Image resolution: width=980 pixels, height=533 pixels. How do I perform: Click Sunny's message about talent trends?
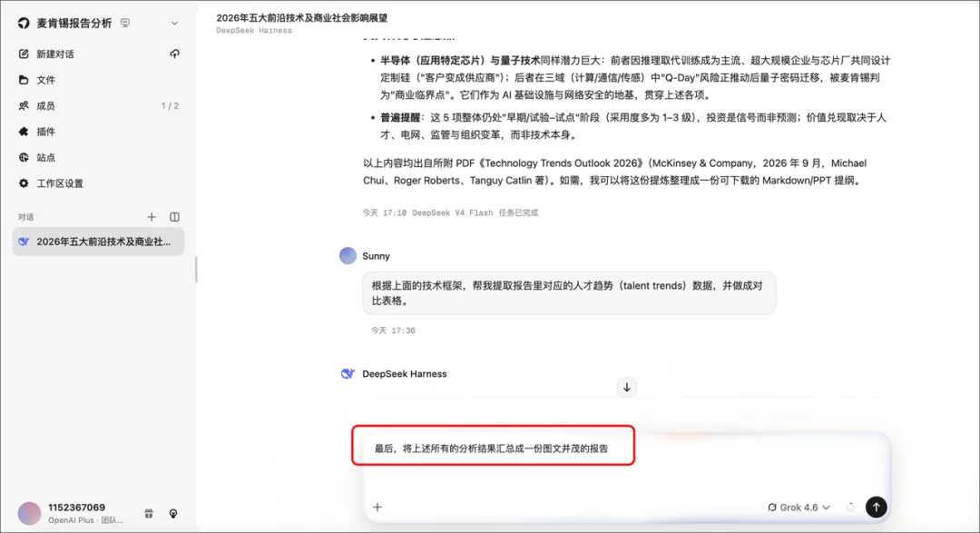coord(569,292)
